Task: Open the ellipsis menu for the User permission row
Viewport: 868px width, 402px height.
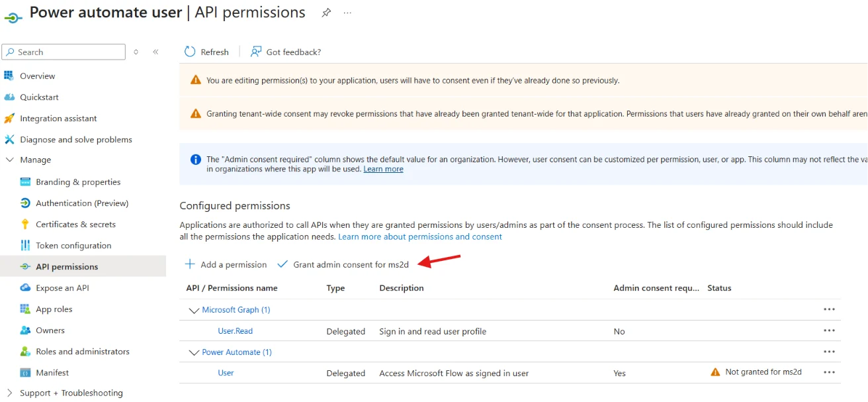Action: (829, 372)
